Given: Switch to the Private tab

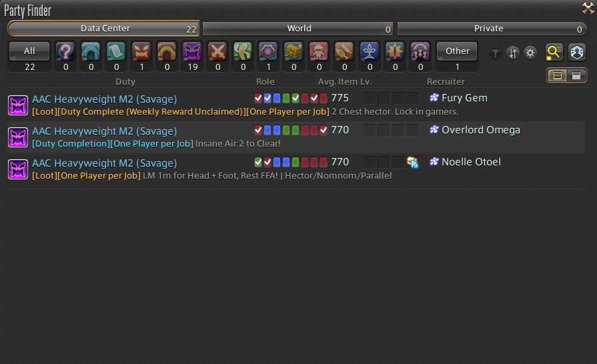Looking at the screenshot, I should click(x=492, y=29).
